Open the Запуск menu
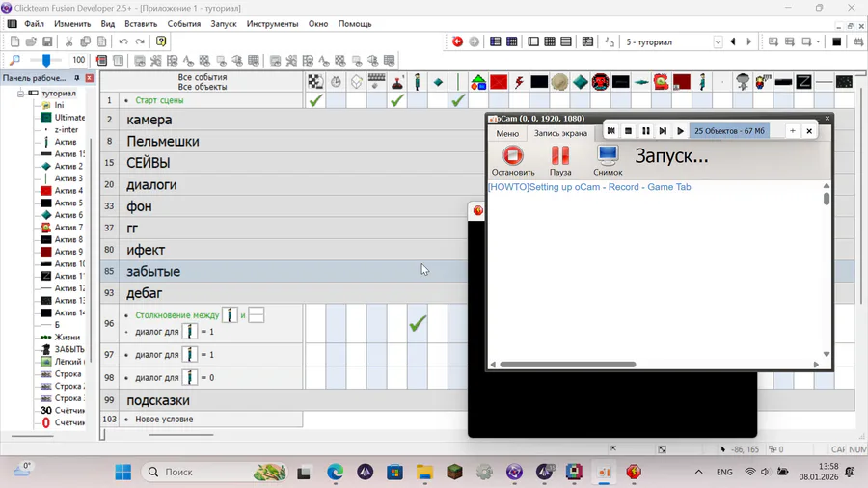This screenshot has width=868, height=488. point(224,24)
